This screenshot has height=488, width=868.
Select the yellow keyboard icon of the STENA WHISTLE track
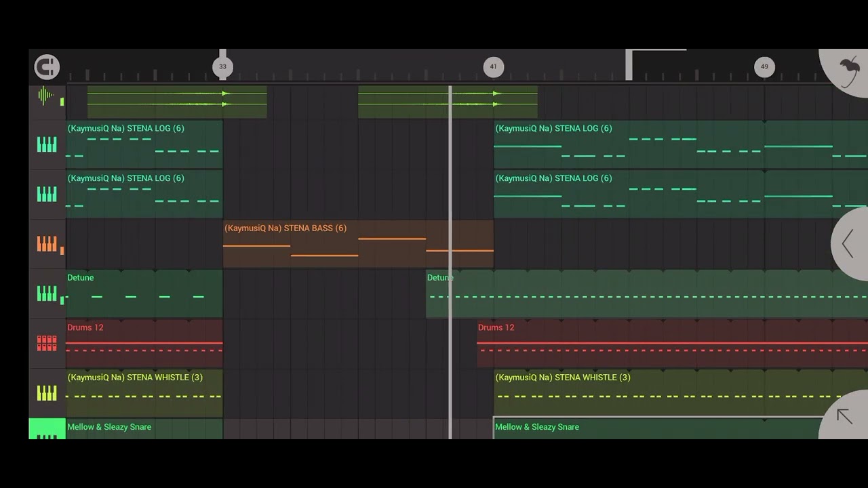tap(47, 393)
